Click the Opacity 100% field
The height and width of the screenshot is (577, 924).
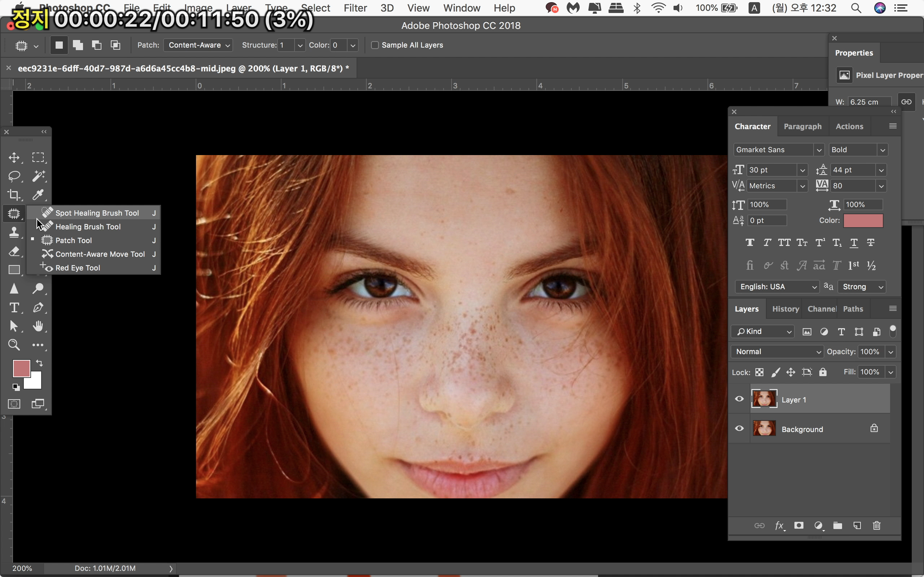pos(870,352)
